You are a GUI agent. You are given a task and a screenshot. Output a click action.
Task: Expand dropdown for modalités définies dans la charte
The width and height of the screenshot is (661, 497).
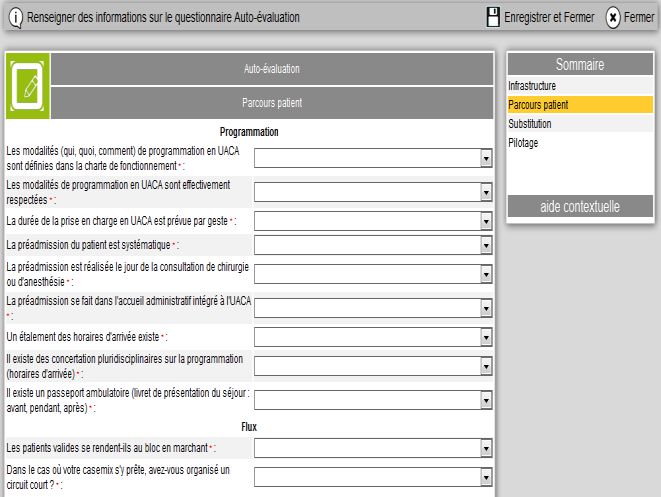pyautogui.click(x=486, y=158)
